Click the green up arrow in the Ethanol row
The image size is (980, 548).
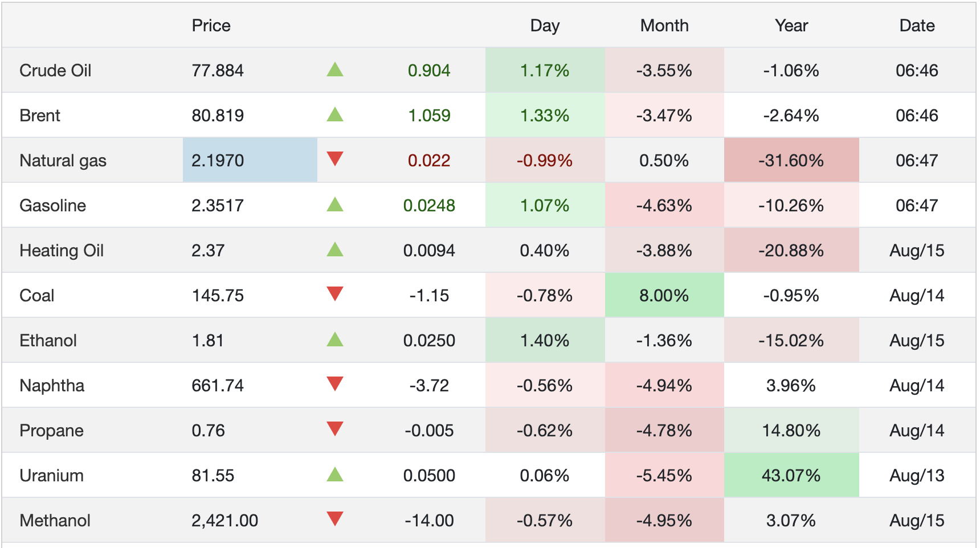[335, 340]
